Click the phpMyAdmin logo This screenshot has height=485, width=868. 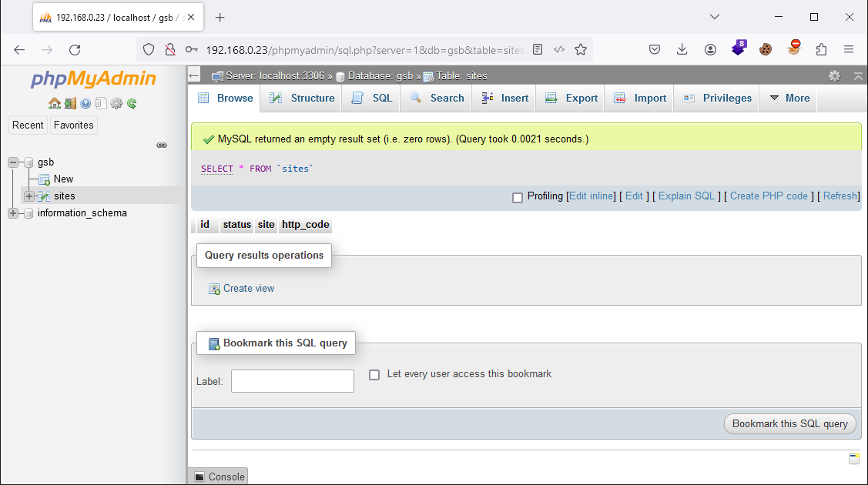point(93,79)
